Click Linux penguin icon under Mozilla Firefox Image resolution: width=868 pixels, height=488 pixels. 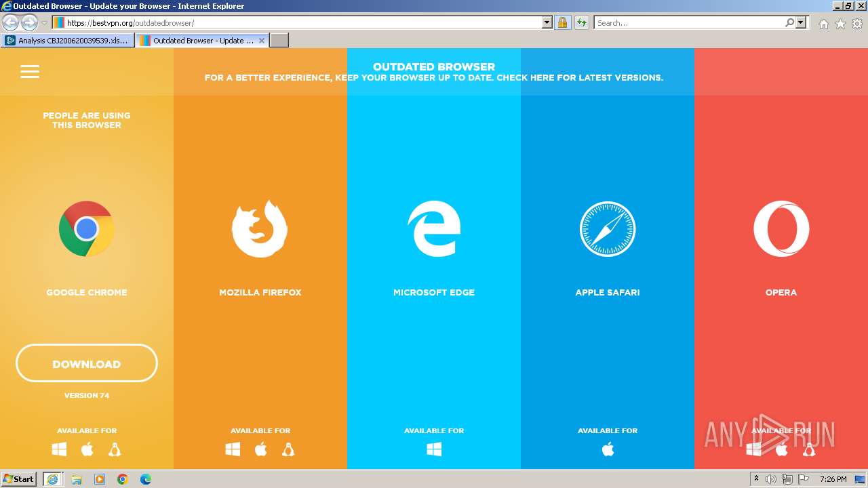(x=288, y=449)
